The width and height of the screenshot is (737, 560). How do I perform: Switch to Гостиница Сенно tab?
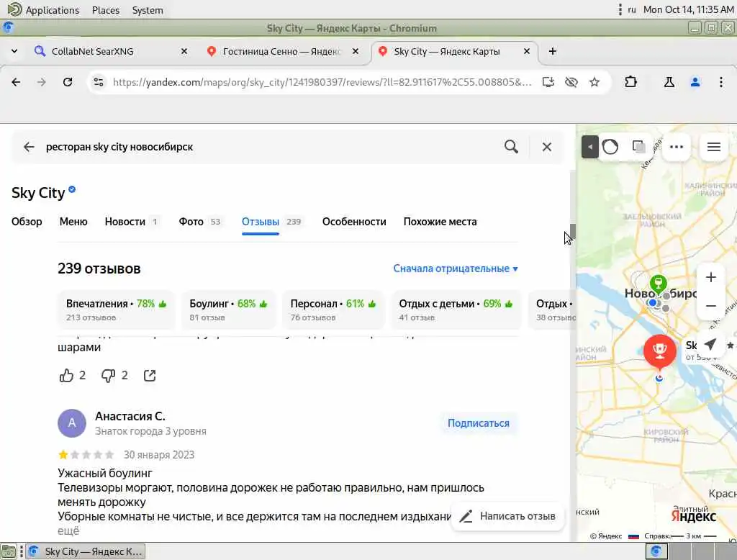click(284, 51)
